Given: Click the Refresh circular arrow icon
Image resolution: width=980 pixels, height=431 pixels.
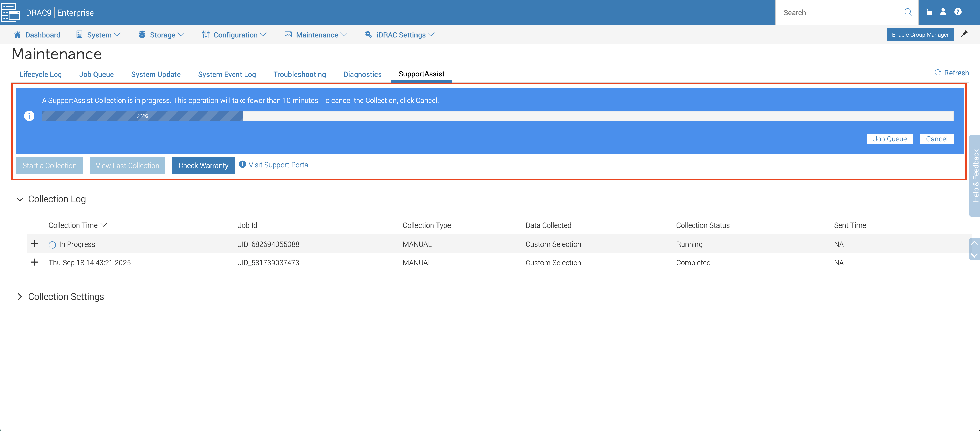Looking at the screenshot, I should (x=938, y=73).
